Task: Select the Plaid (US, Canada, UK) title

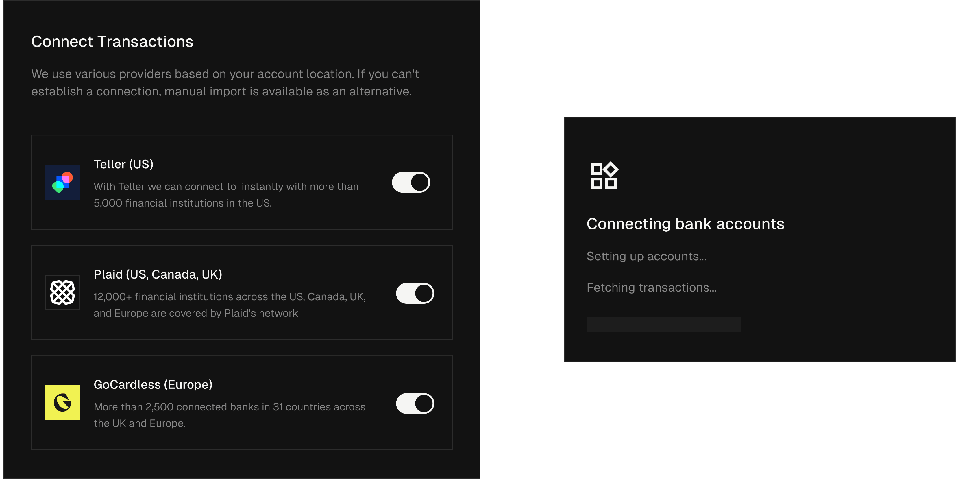Action: click(158, 274)
